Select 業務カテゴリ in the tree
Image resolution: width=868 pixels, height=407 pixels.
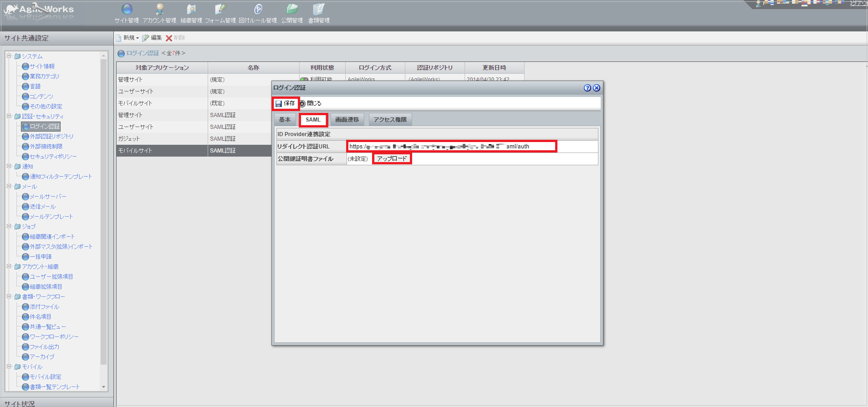(x=44, y=76)
